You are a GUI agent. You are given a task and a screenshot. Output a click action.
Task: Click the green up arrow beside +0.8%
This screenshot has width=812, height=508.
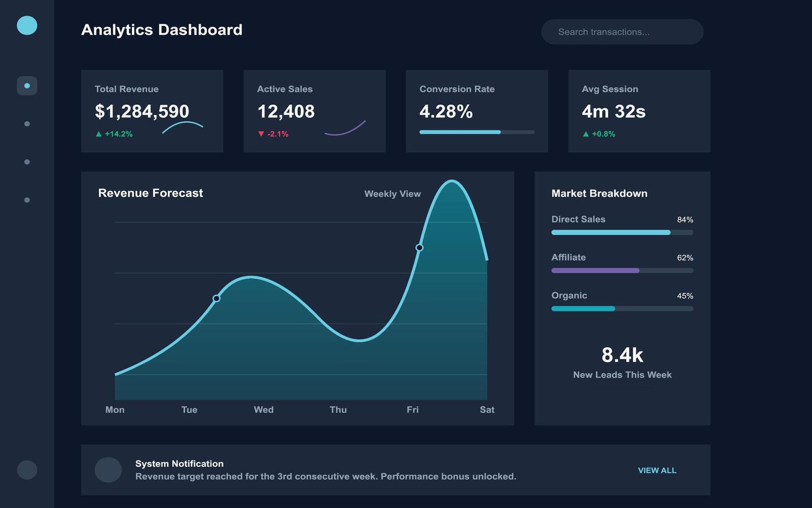(x=586, y=134)
